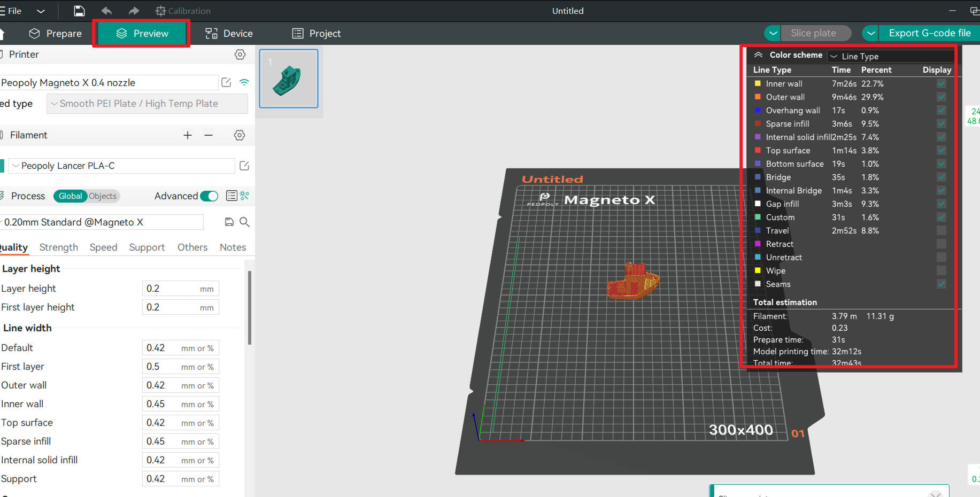Click the Outer wall line width field

point(180,385)
